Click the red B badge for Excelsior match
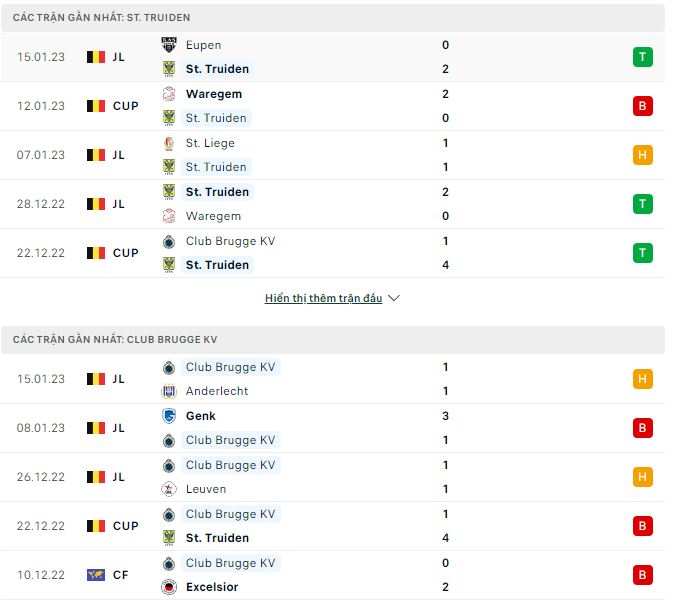Image resolution: width=674 pixels, height=601 pixels. click(643, 575)
